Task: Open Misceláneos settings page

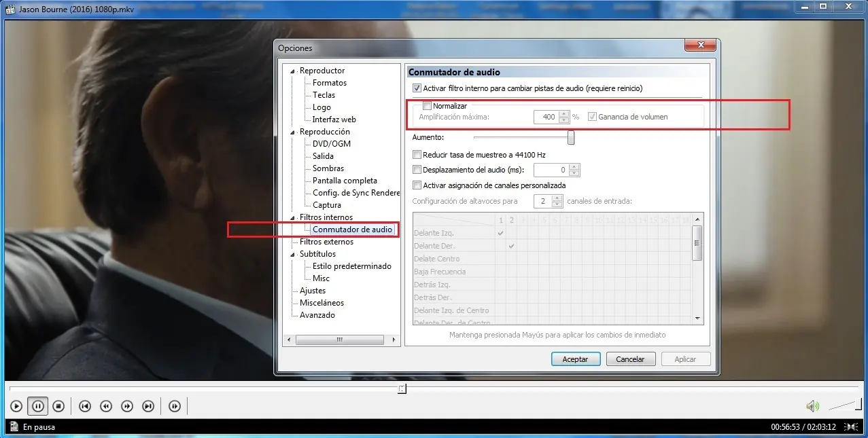Action: tap(322, 303)
